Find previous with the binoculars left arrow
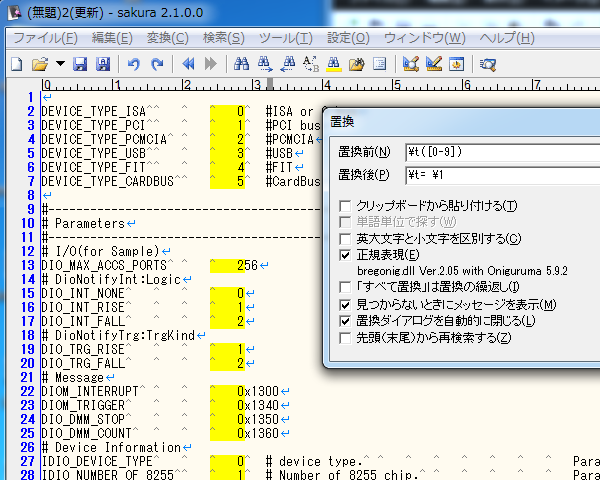 click(x=288, y=64)
